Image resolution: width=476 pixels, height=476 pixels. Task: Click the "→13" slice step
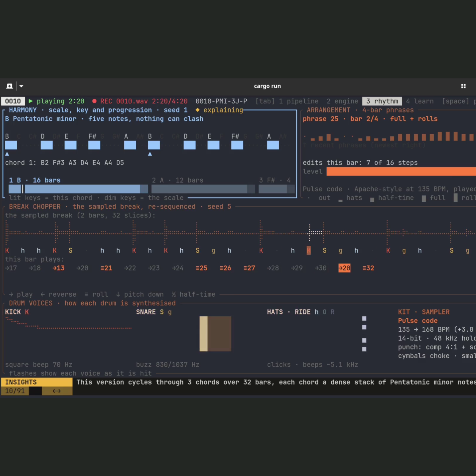pyautogui.click(x=59, y=268)
